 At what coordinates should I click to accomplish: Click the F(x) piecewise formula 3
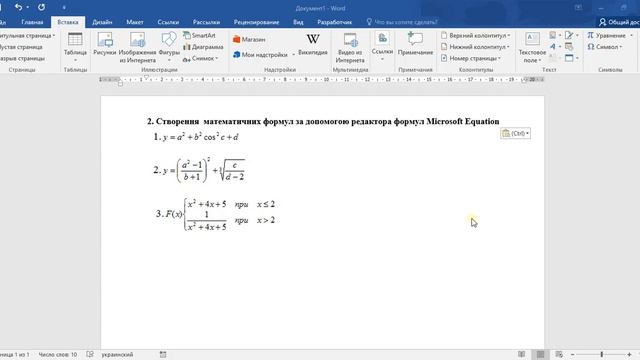point(220,214)
